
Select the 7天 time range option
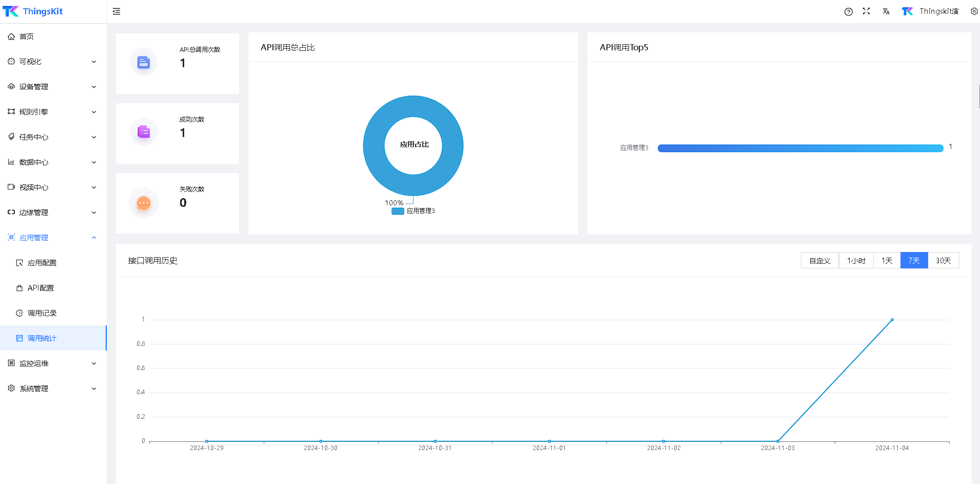[914, 261]
